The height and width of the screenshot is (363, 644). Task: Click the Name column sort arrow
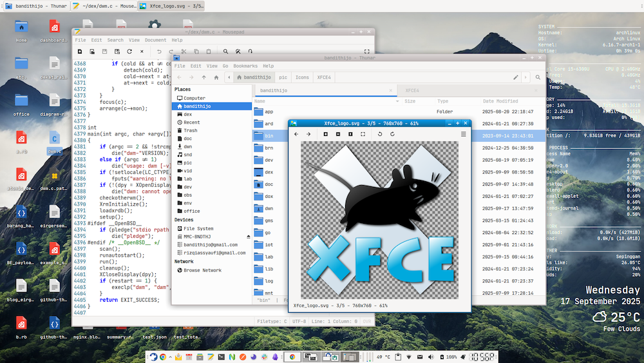tap(397, 101)
